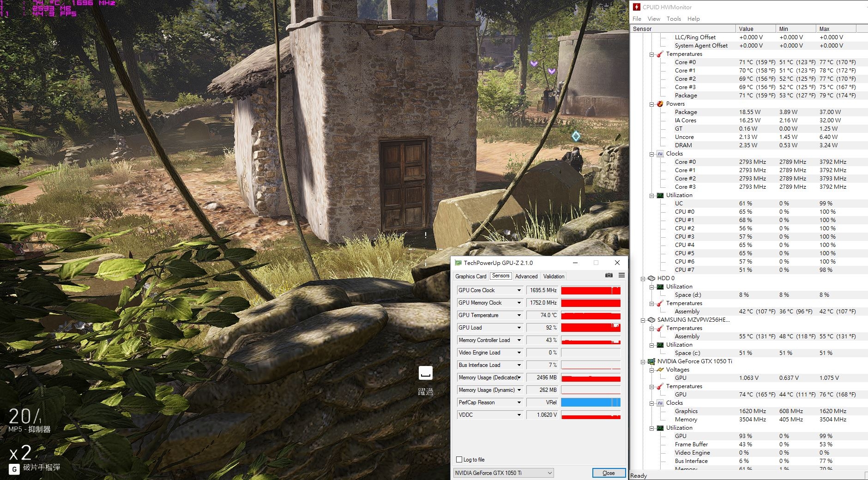
Task: Collapse the NVIDIA GeForce GTX 1050 Ti node
Action: point(643,361)
